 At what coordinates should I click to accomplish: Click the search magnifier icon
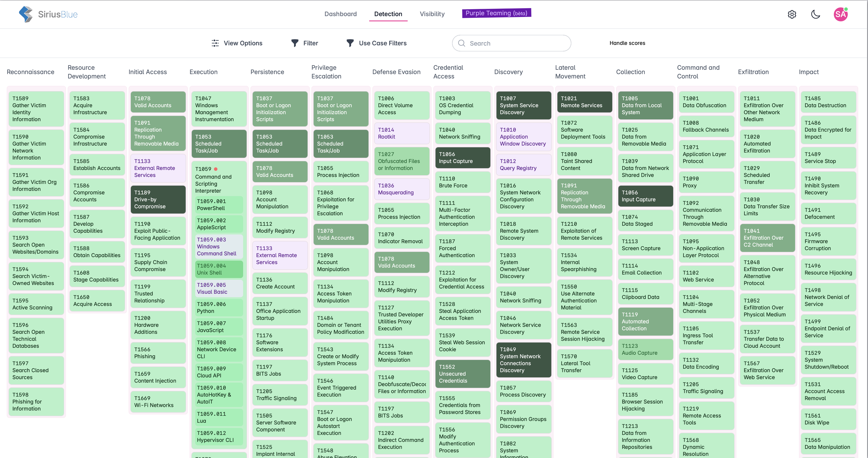coord(462,43)
